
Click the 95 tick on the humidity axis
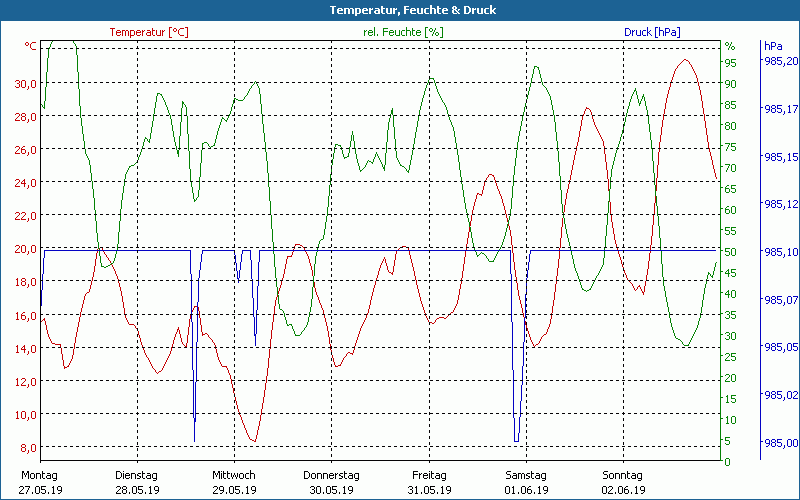point(730,62)
